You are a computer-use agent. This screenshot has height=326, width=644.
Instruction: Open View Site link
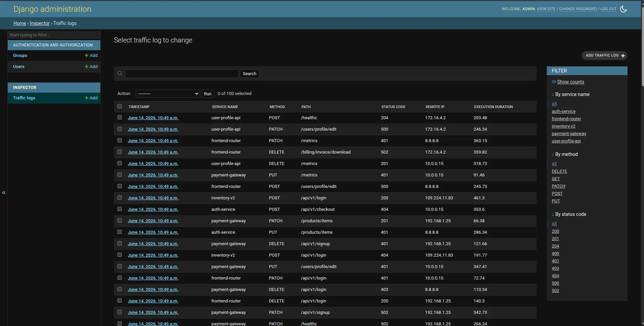[546, 9]
